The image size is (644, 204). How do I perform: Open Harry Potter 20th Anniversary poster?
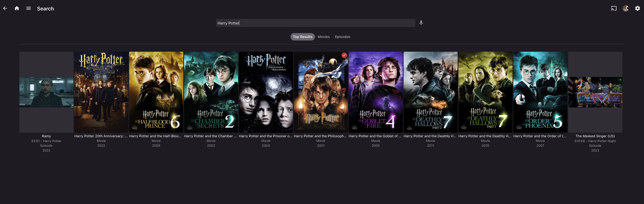(x=101, y=92)
